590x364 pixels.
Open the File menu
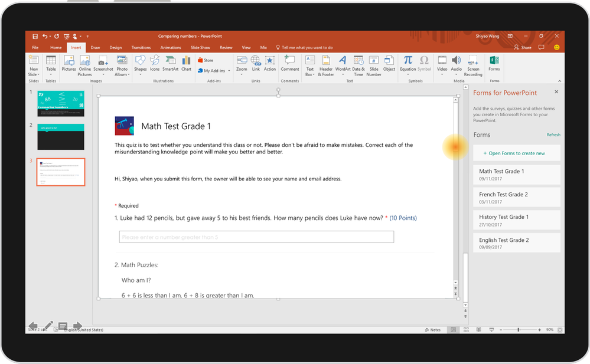click(35, 47)
